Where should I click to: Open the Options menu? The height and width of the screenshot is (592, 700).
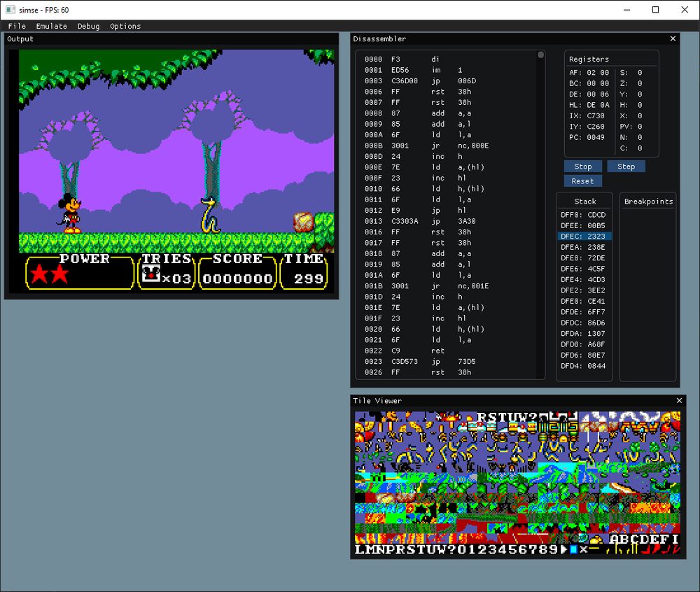pos(125,26)
